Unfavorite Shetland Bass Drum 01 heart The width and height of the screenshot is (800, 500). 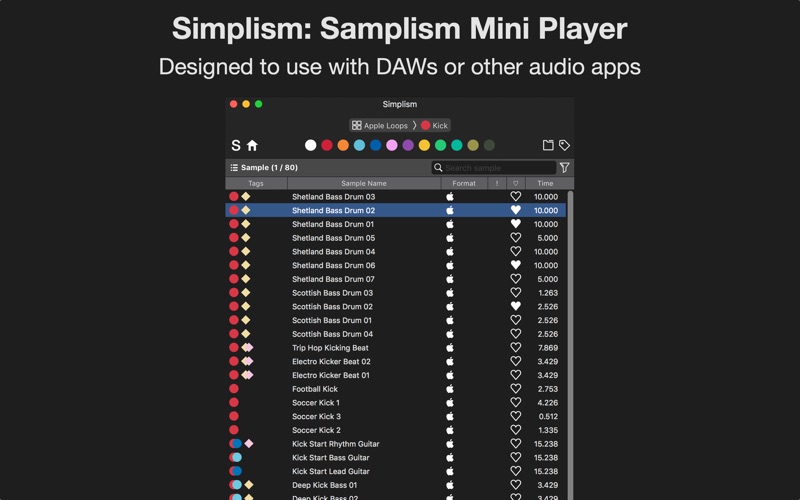(516, 224)
